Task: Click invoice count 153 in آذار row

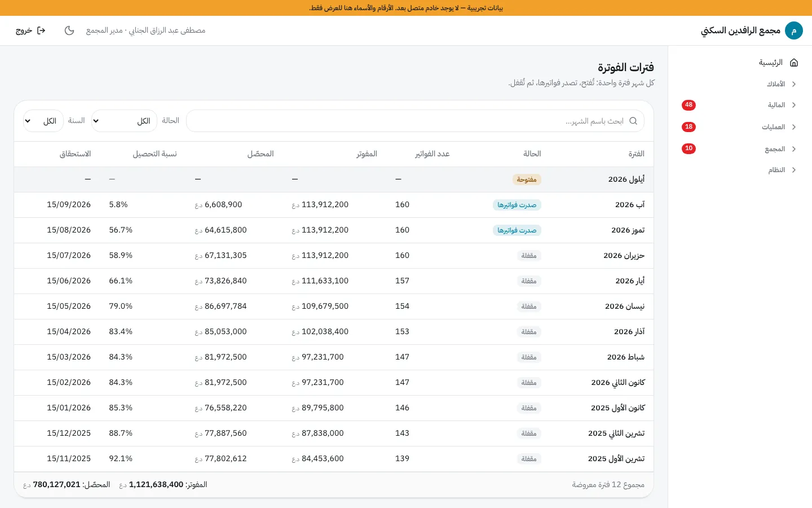Action: coord(402,332)
